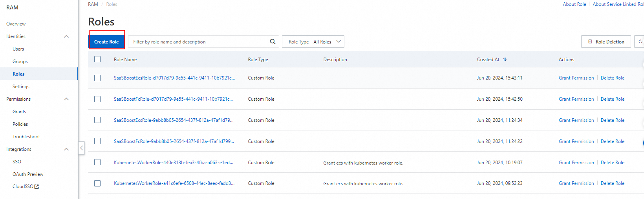Open CloudSSO in the sidebar
Viewport: 644px width, 199px height.
tap(23, 186)
